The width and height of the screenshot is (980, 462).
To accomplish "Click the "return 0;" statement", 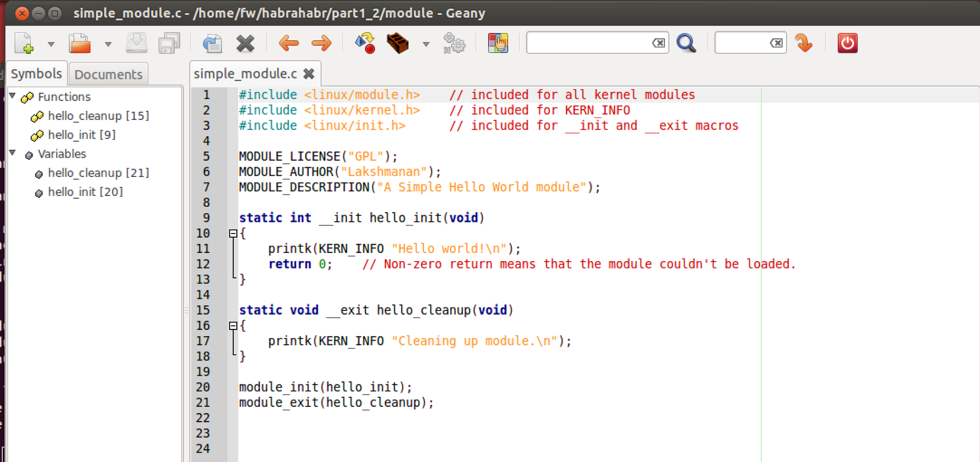I will [300, 264].
